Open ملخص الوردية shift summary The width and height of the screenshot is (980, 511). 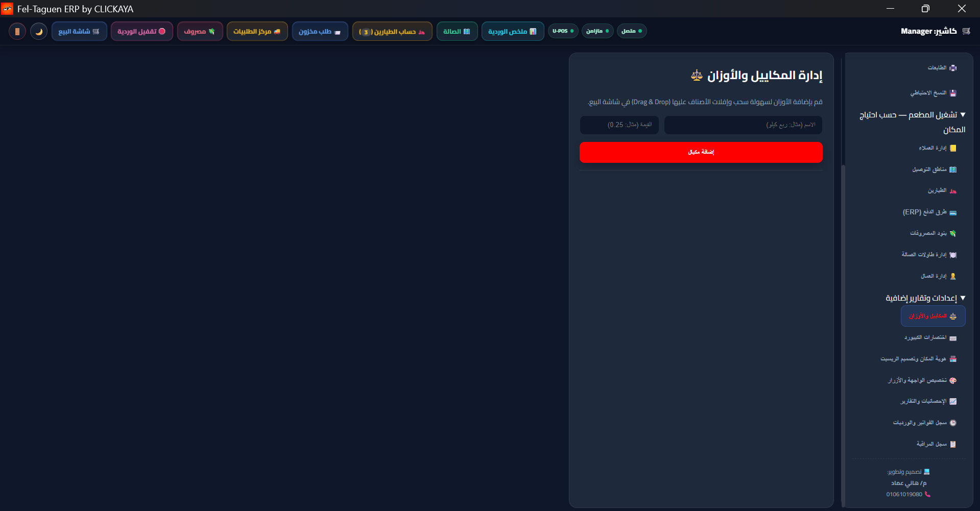513,32
